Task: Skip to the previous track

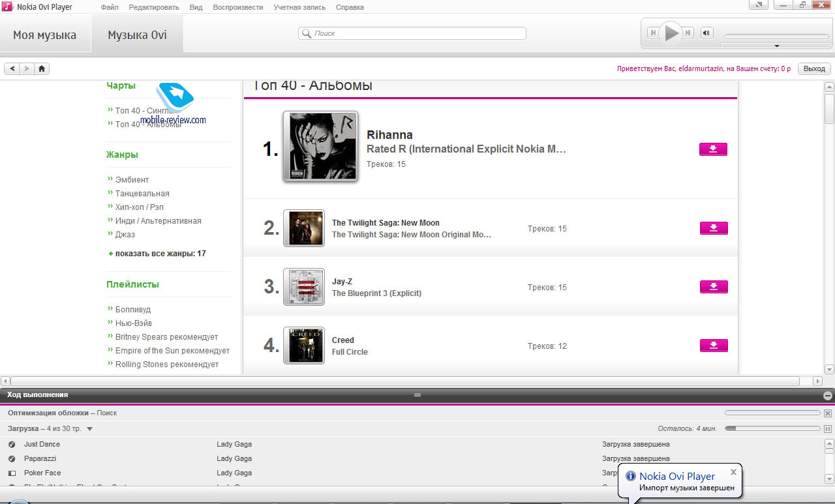Action: (652, 33)
